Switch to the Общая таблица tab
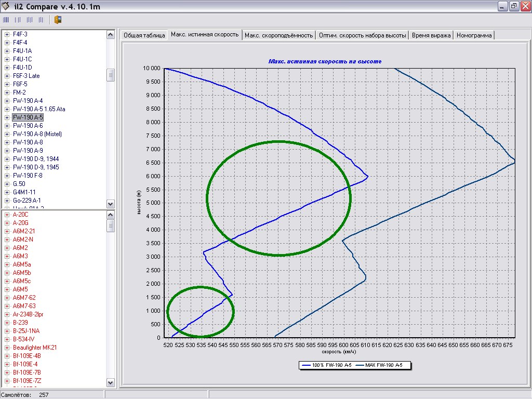 [x=143, y=35]
